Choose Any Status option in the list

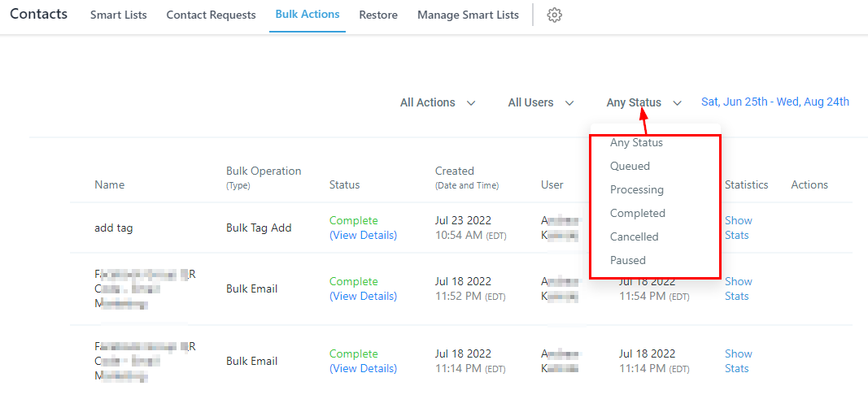(x=636, y=143)
